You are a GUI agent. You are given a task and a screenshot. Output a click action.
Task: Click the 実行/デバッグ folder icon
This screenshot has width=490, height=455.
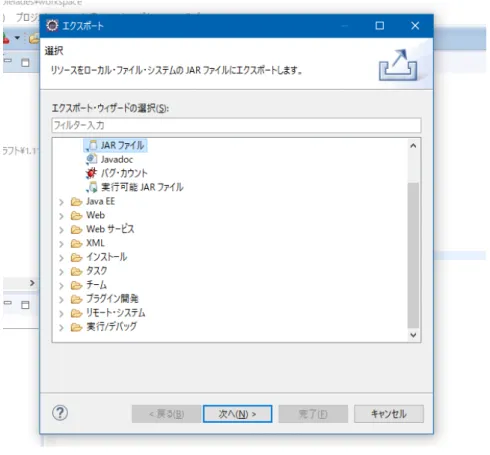coord(76,327)
